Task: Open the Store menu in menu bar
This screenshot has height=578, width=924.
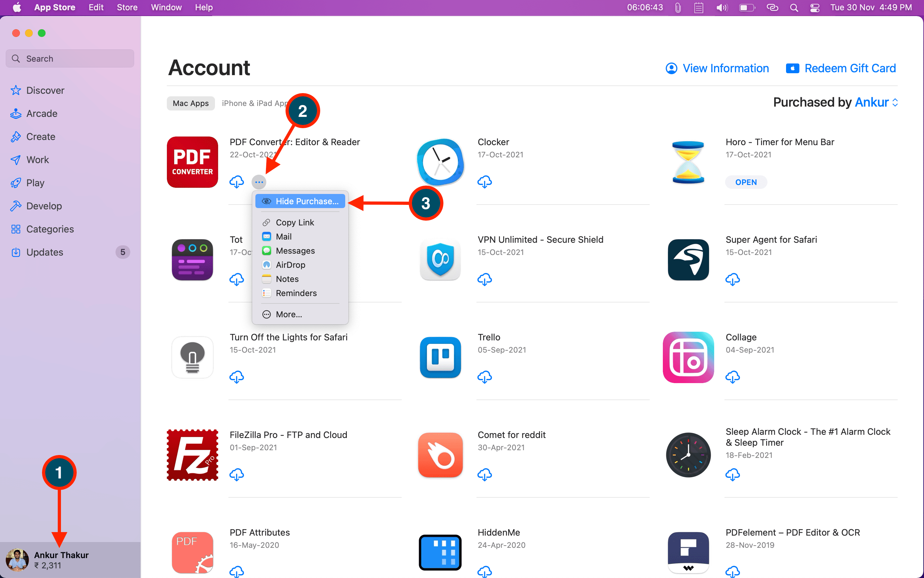Action: (127, 7)
